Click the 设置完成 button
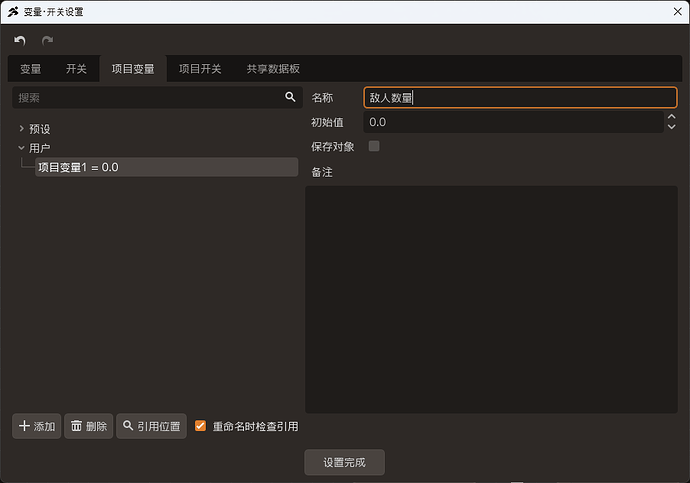690x483 pixels. [345, 462]
